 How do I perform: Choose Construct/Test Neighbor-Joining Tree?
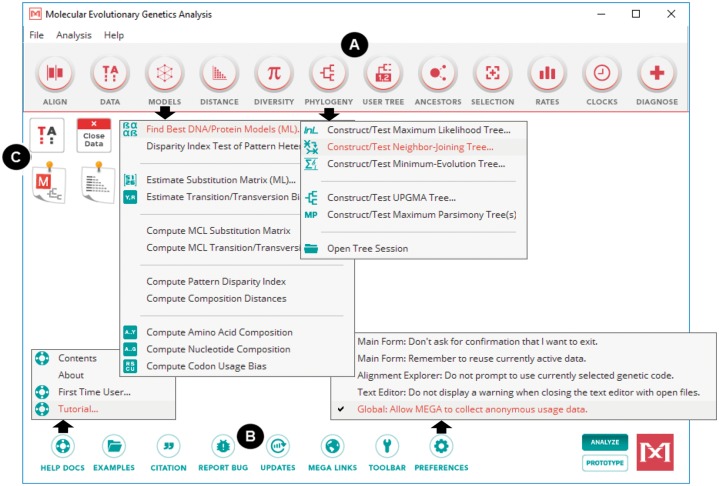(x=414, y=147)
